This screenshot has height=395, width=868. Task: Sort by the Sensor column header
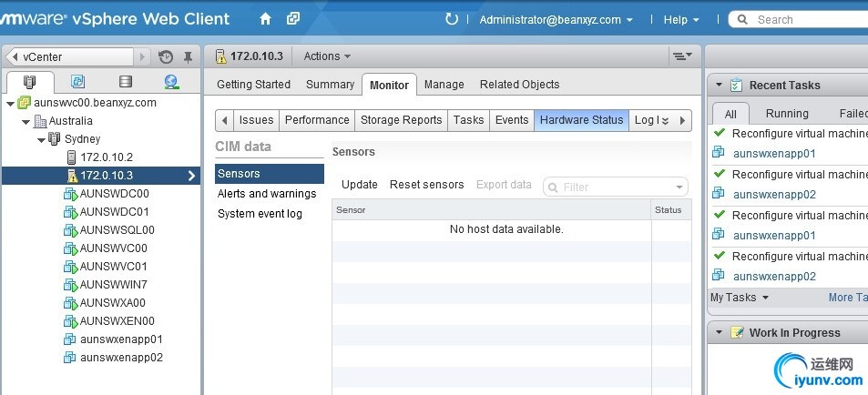coord(492,210)
